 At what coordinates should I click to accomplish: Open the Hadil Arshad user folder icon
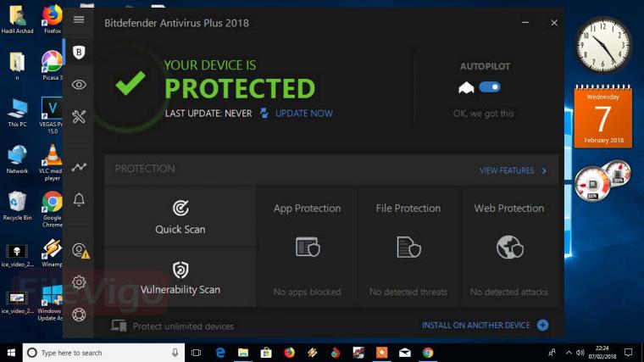coord(17,19)
